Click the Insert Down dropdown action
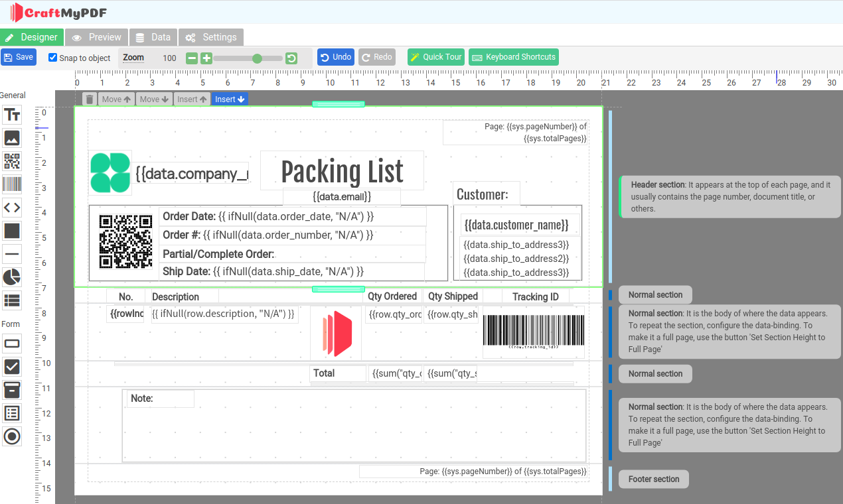This screenshot has height=504, width=843. 230,98
